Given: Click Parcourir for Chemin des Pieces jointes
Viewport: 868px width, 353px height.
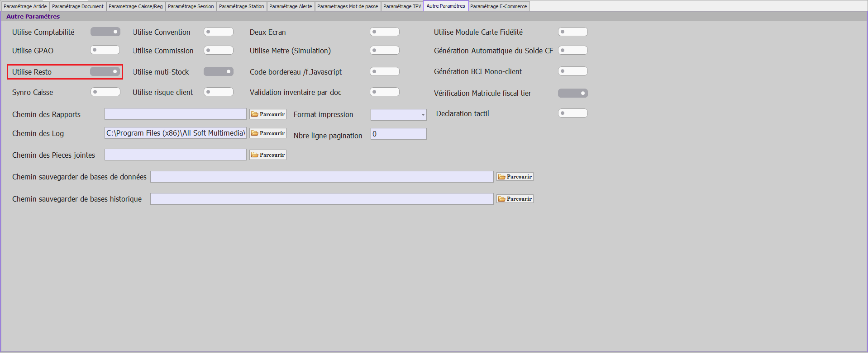Looking at the screenshot, I should pyautogui.click(x=268, y=155).
